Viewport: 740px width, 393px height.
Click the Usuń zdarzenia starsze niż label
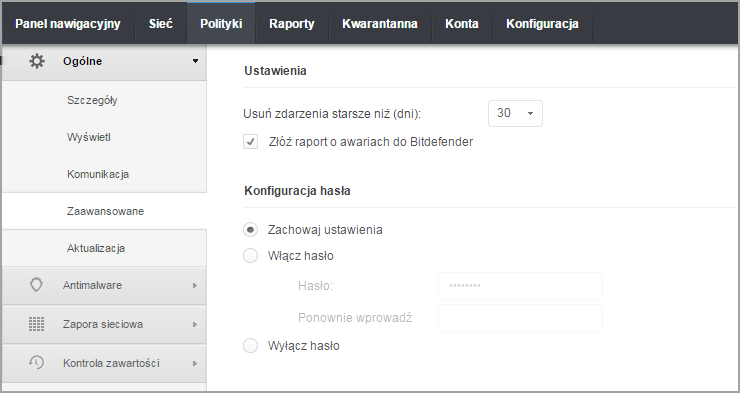click(332, 114)
